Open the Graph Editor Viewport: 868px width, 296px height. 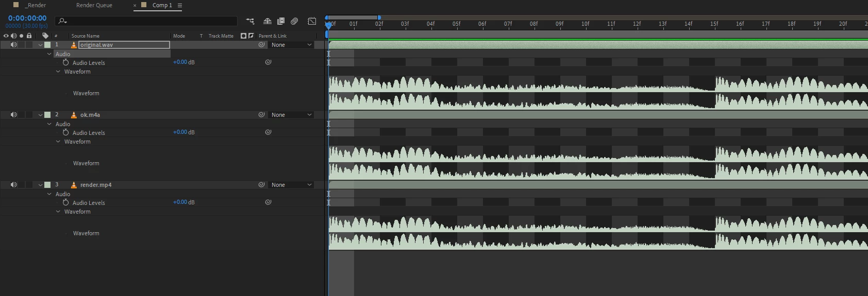tap(312, 21)
